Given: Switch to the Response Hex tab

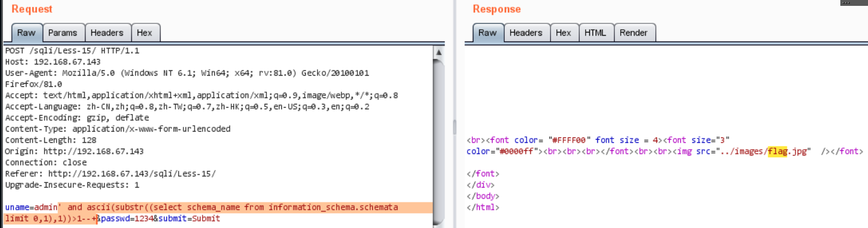Looking at the screenshot, I should click(564, 32).
